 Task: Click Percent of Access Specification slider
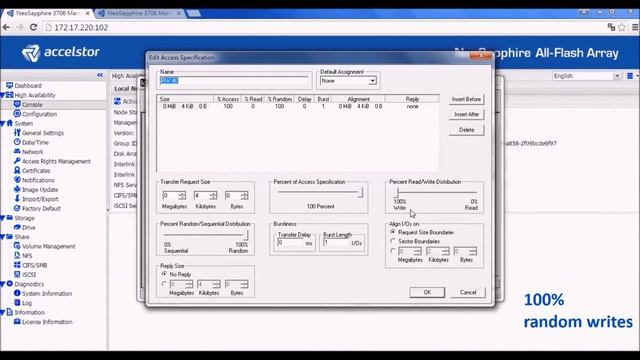click(320, 192)
